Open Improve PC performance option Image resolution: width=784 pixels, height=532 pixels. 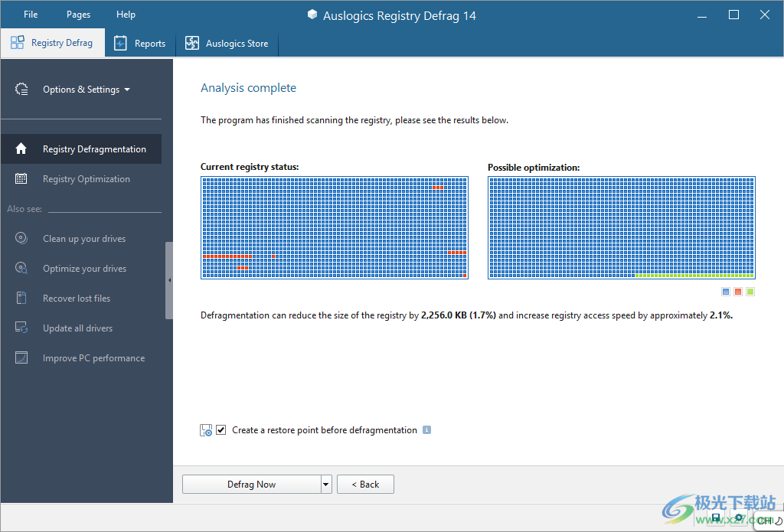[93, 357]
